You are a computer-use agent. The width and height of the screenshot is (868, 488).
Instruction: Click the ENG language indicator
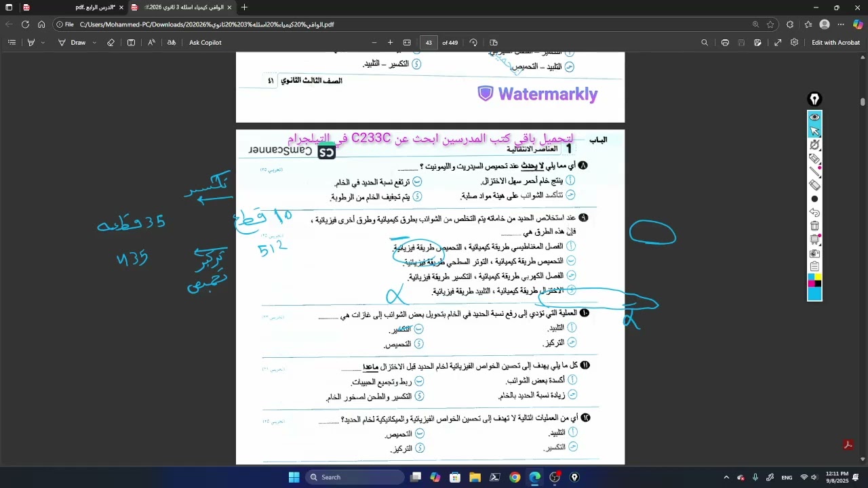(x=787, y=477)
